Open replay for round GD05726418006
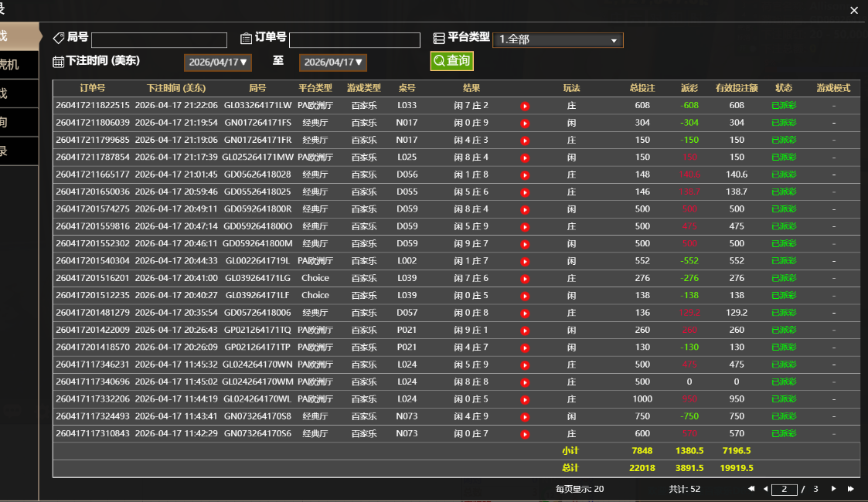 (525, 313)
